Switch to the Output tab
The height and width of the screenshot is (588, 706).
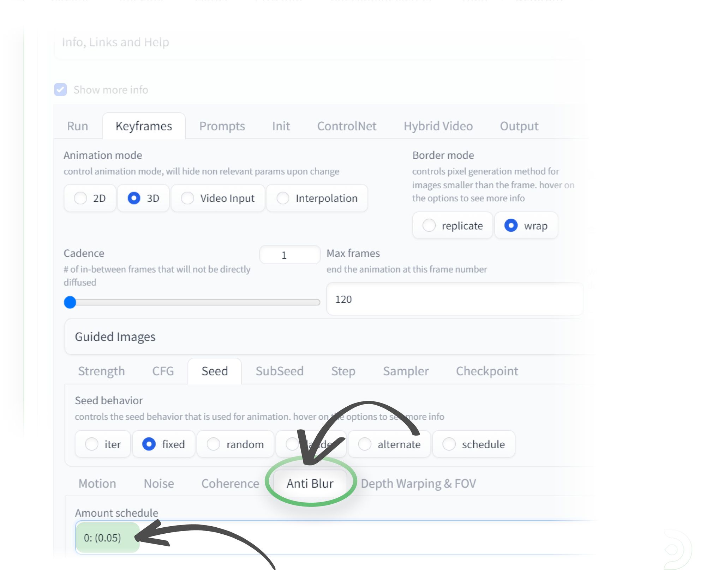tap(519, 126)
